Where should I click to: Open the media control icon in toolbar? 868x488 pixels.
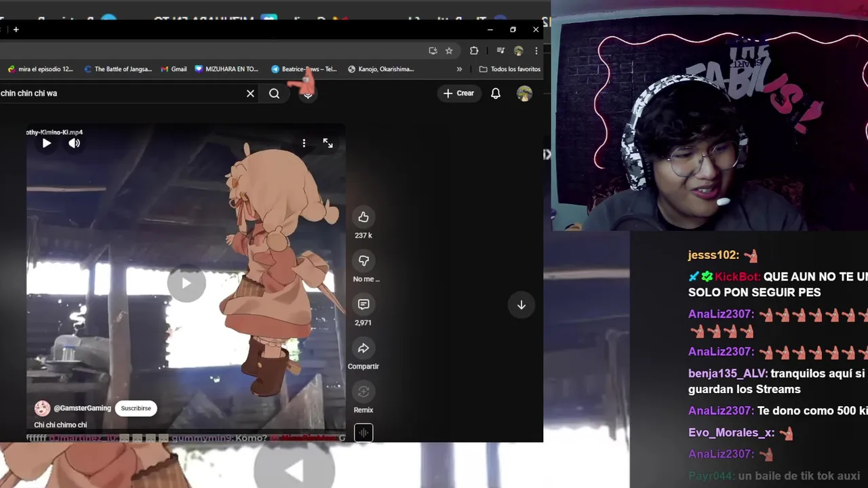pos(500,51)
